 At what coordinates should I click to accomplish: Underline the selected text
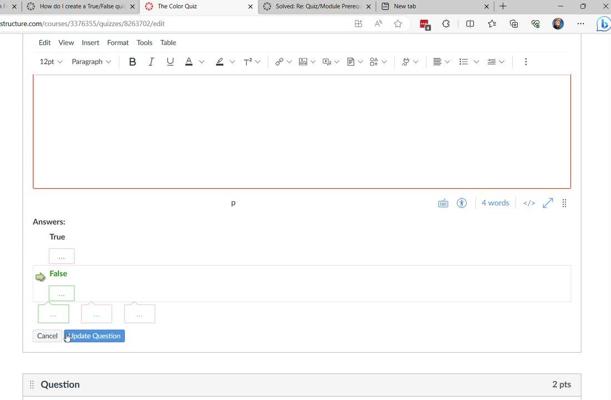tap(170, 62)
